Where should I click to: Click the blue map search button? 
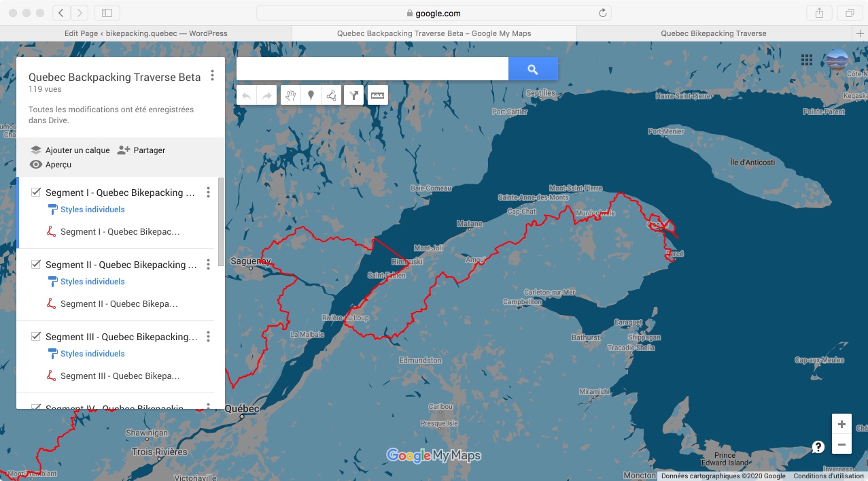click(x=533, y=69)
